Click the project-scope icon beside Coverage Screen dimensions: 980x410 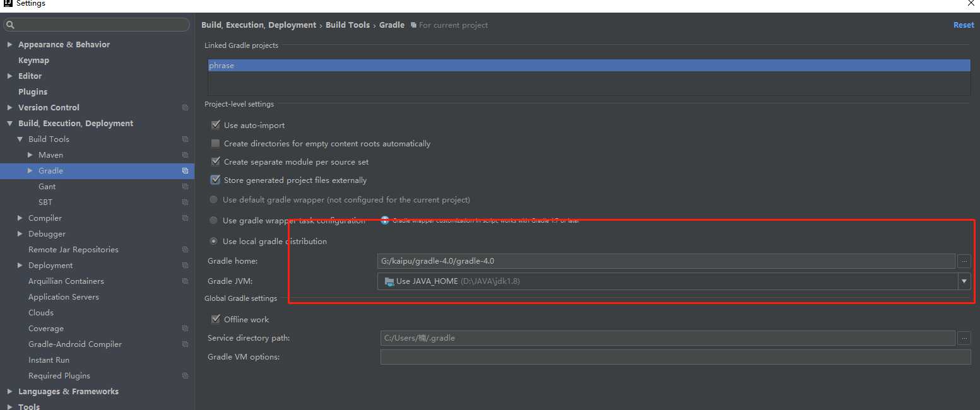[x=185, y=329]
